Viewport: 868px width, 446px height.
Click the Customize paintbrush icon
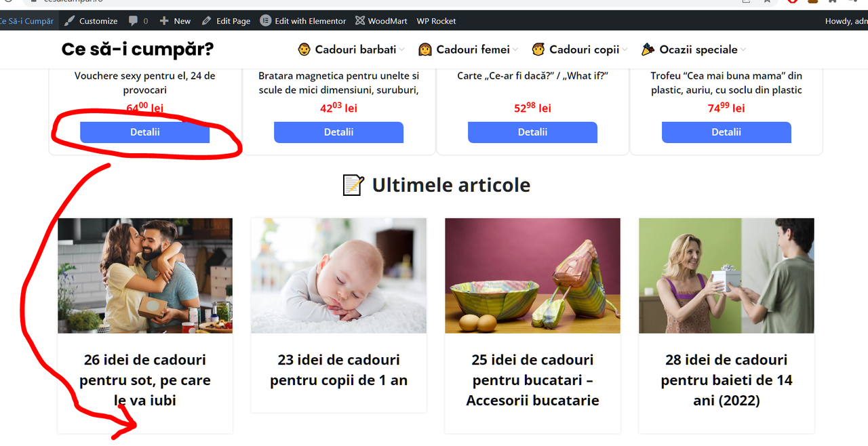tap(69, 21)
